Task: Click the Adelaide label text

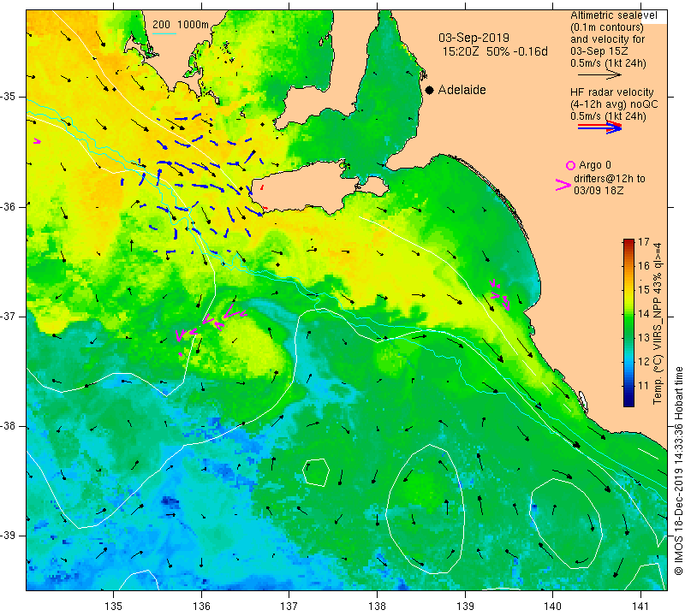Action: [462, 90]
